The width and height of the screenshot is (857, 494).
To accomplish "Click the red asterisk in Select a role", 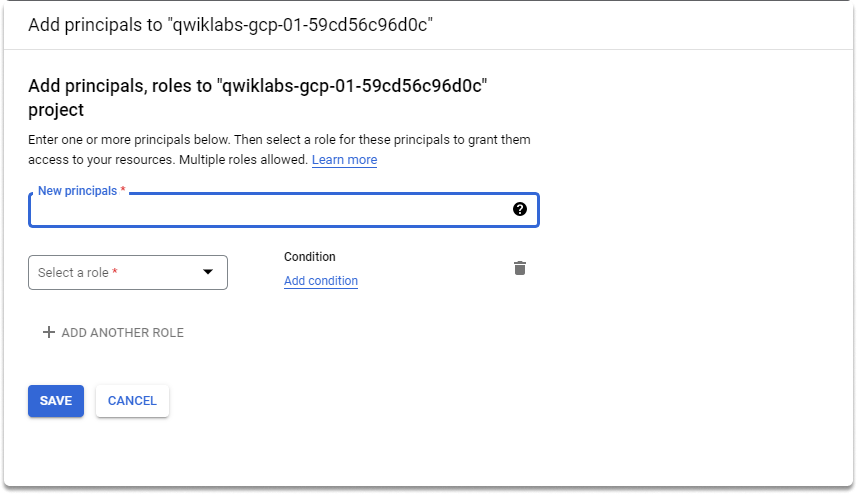I will [x=115, y=272].
